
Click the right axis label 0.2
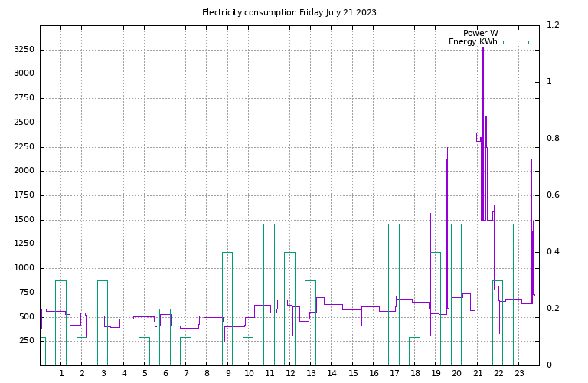coord(553,309)
